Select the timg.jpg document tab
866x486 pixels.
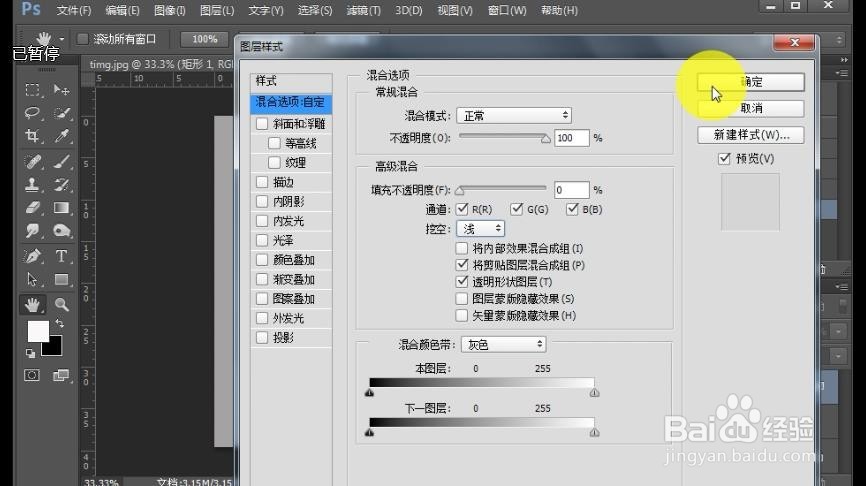(161, 64)
